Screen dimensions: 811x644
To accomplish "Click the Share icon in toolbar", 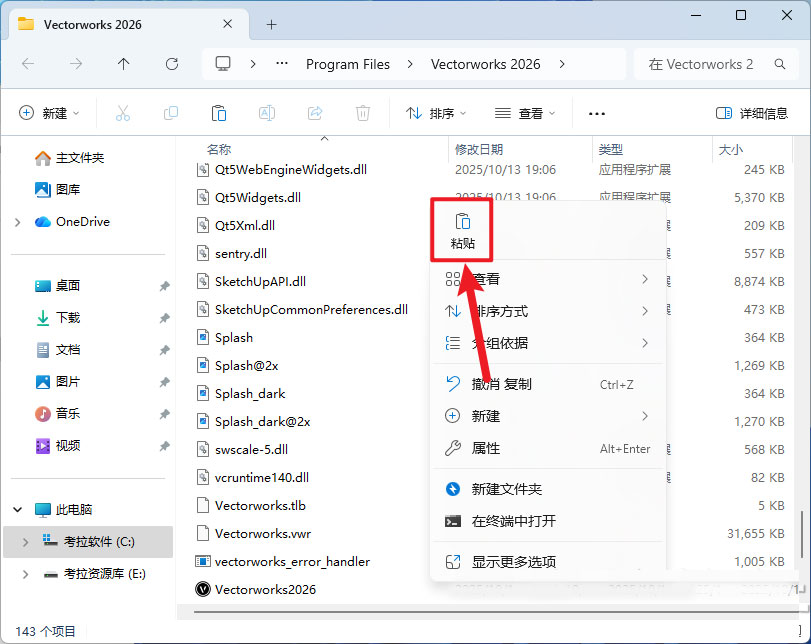I will [315, 113].
